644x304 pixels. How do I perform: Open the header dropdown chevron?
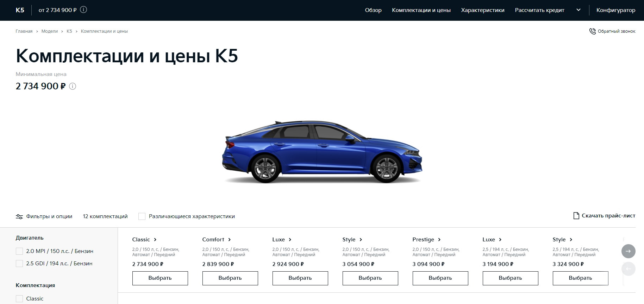578,10
